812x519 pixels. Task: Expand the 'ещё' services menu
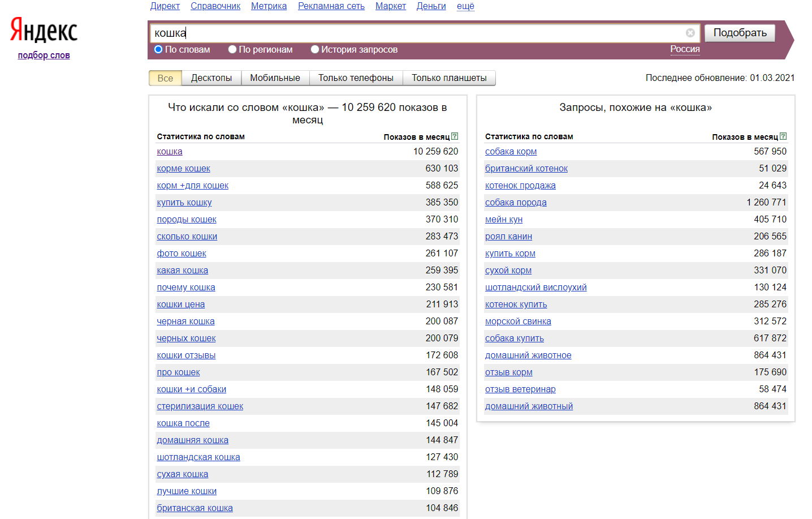(465, 6)
